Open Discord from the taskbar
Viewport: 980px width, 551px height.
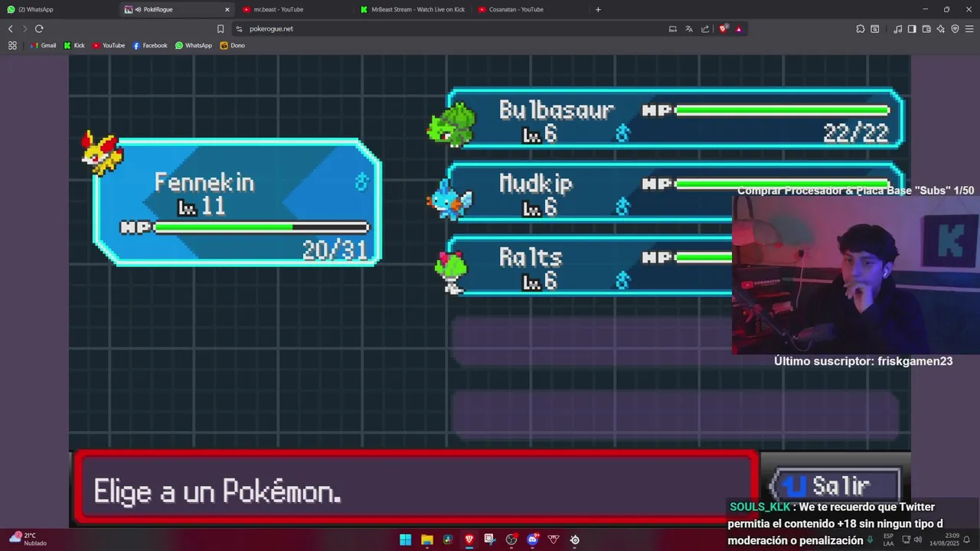[x=533, y=540]
